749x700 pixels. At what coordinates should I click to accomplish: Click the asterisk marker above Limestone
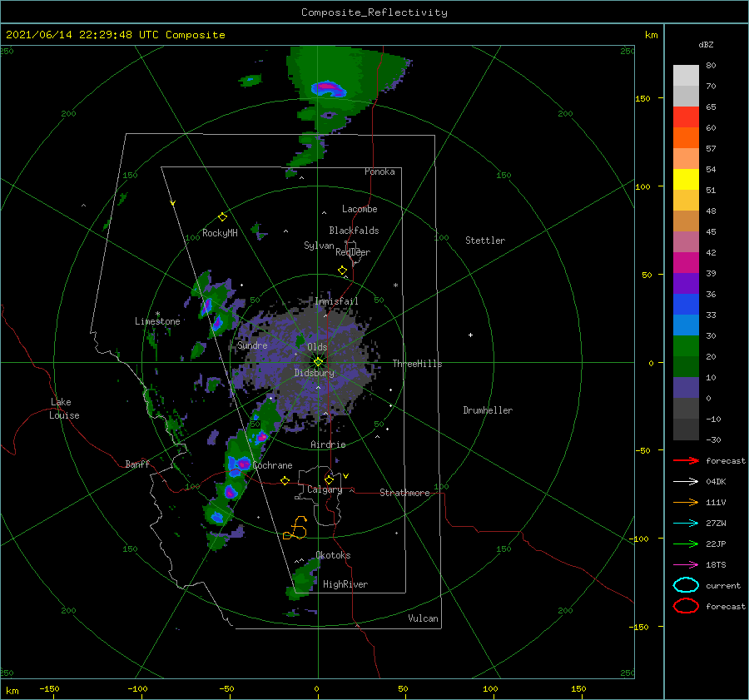pyautogui.click(x=157, y=315)
